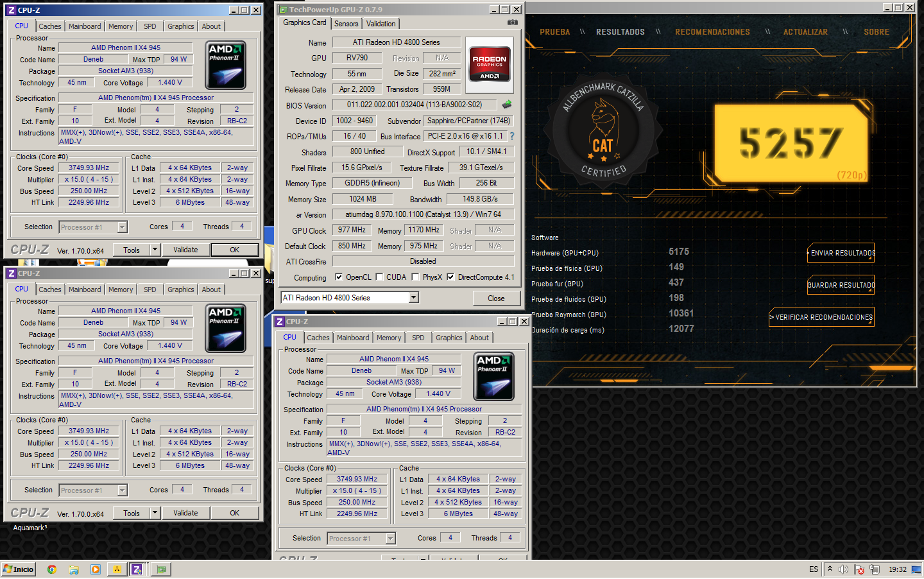Click the yellow app icon on taskbar
Screen dimensions: 924x579
click(x=117, y=569)
